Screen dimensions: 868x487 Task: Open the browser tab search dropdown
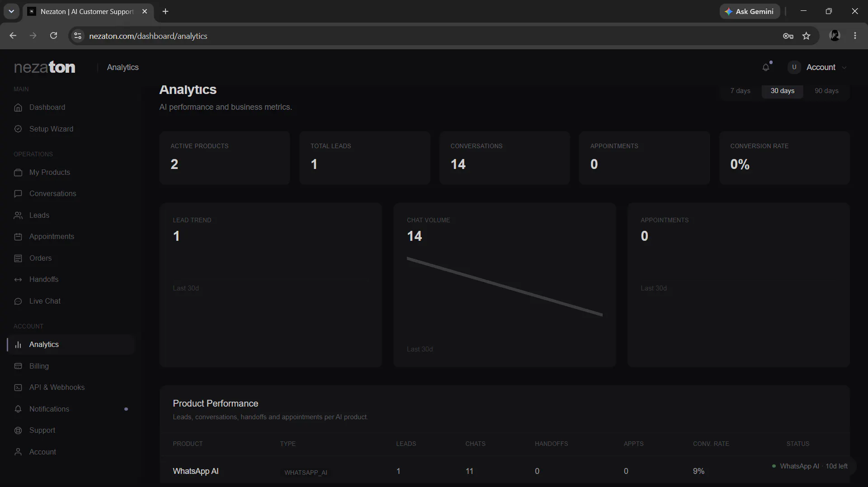point(11,11)
